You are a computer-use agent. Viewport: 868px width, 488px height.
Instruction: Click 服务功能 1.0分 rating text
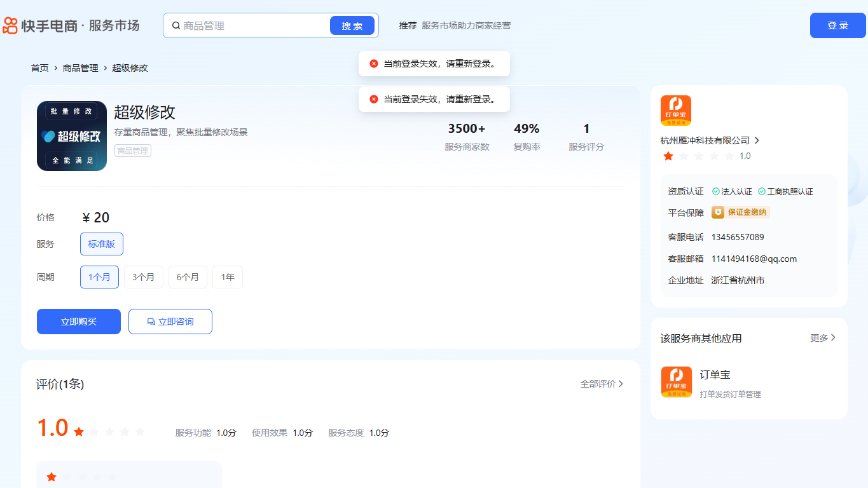206,433
